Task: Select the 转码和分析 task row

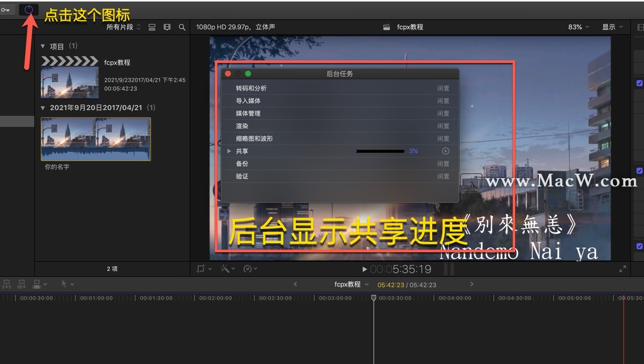Action: click(340, 88)
